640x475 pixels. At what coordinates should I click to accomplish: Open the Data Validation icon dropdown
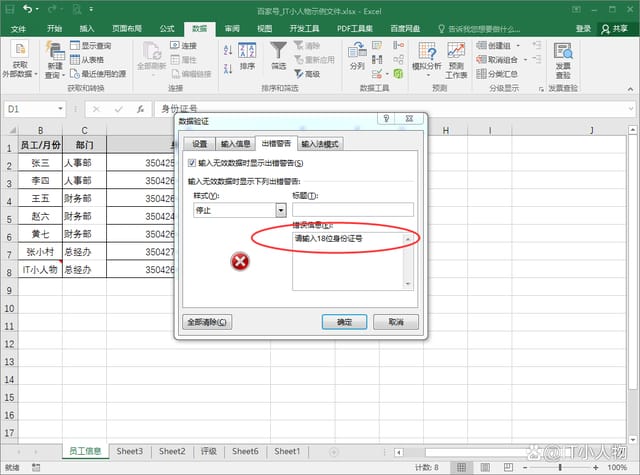click(x=387, y=74)
